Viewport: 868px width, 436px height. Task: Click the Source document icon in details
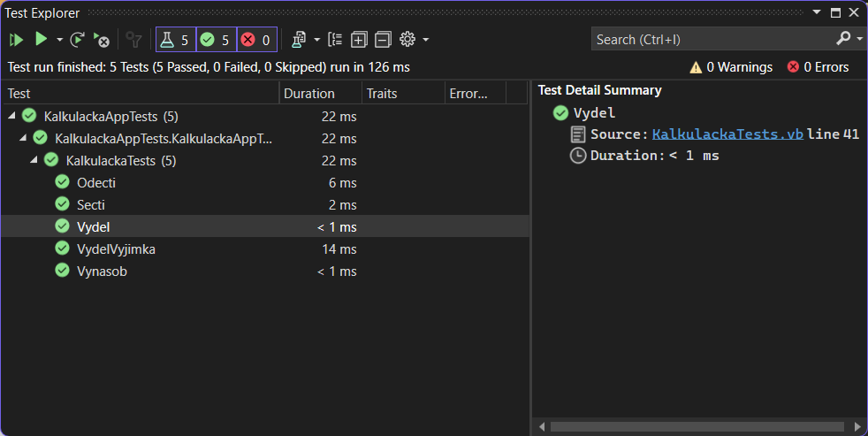578,134
